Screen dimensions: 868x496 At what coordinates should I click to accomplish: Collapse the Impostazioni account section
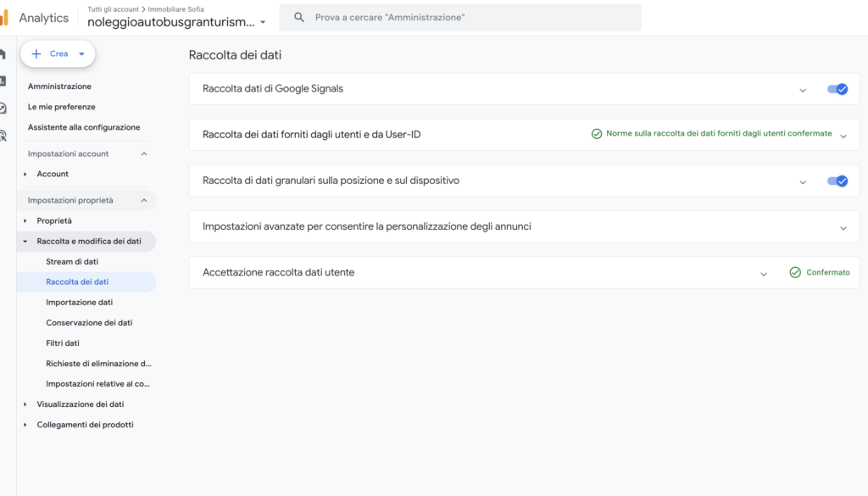[x=143, y=153]
